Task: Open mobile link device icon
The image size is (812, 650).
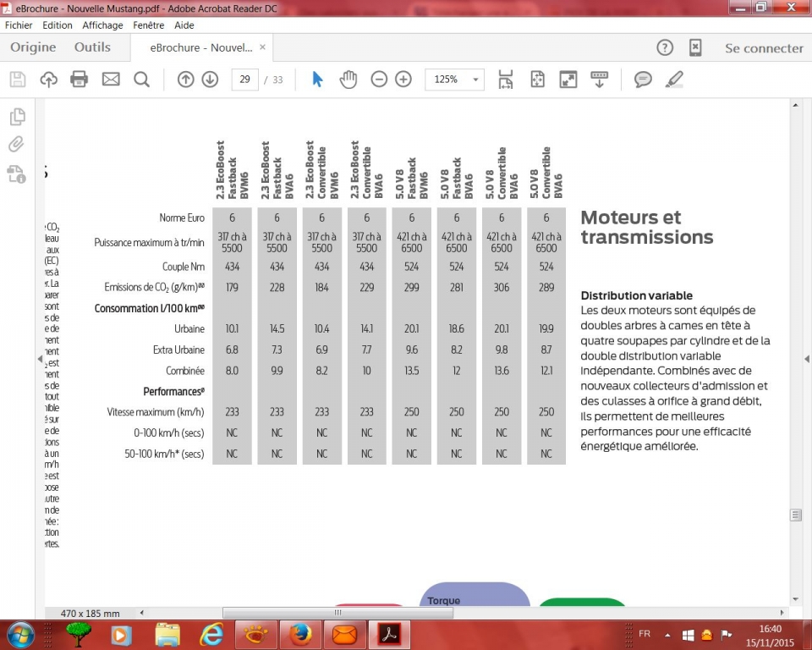Action: pos(695,48)
